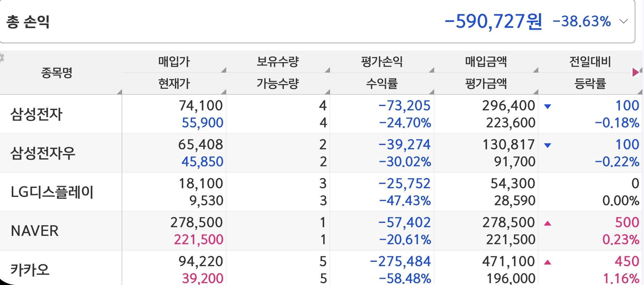Click the 삼성전자 down-triangle indicator
This screenshot has width=644, height=285.
pyautogui.click(x=548, y=107)
